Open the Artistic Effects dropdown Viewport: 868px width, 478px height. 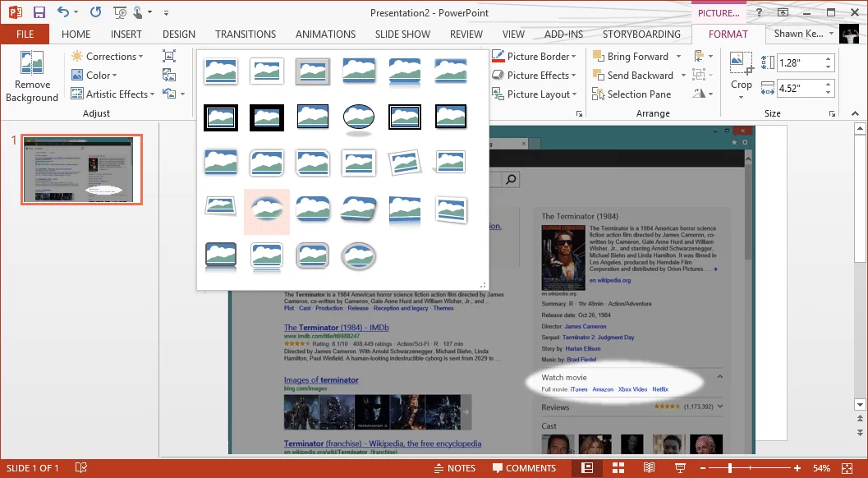[113, 94]
